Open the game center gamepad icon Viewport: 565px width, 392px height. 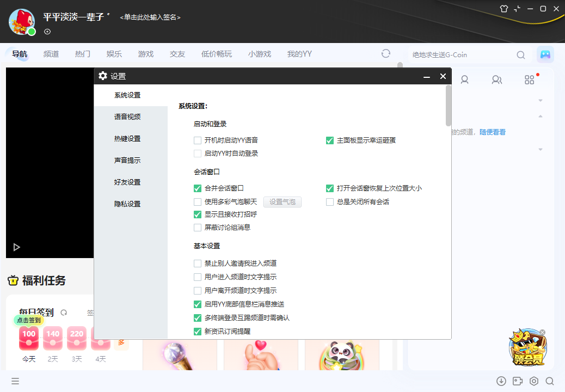coord(544,54)
